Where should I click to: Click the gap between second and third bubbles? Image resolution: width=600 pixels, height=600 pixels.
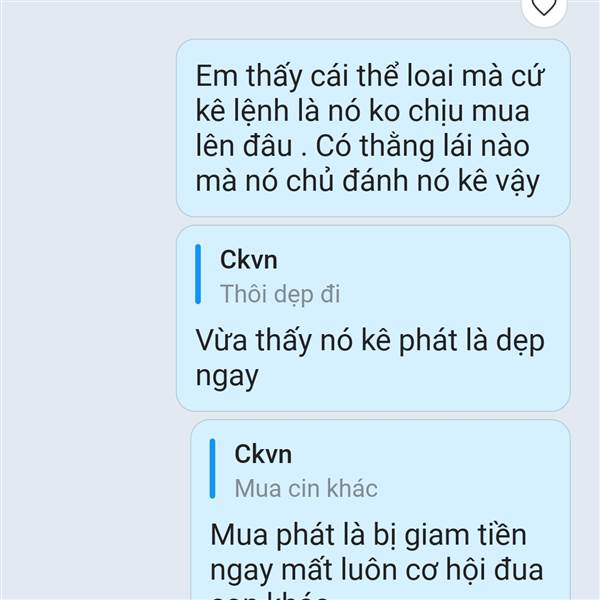(x=373, y=416)
